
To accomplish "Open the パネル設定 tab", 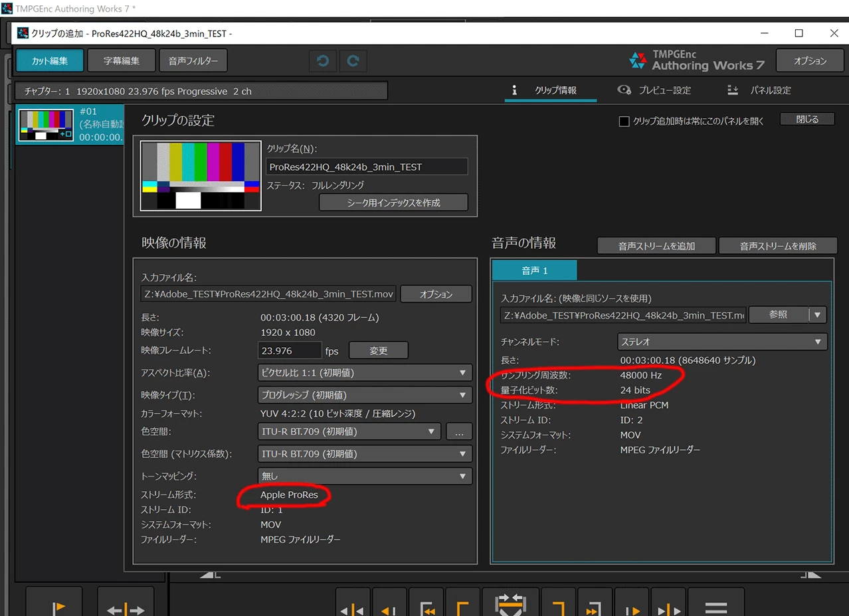I will click(x=761, y=90).
